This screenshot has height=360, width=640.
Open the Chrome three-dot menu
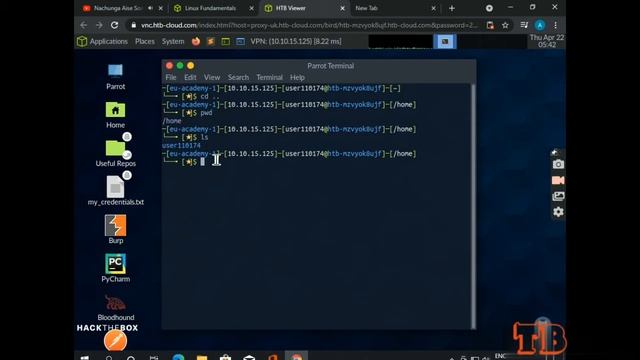(556, 25)
